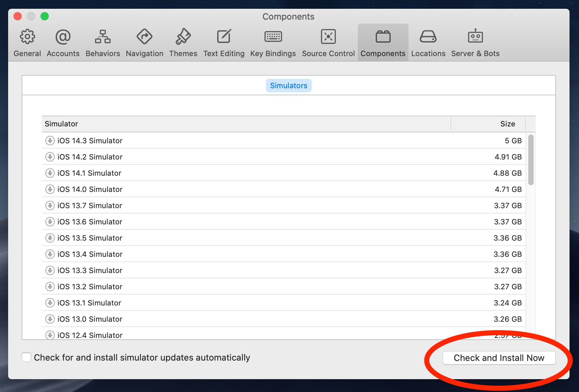Viewport: 579px width, 392px height.
Task: Download the iOS 13.4 Simulator
Action: (x=50, y=254)
